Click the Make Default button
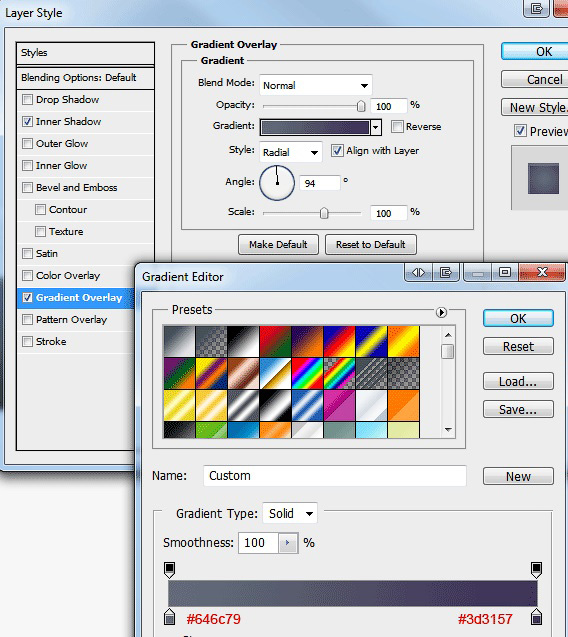Image resolution: width=568 pixels, height=637 pixels. [x=278, y=245]
